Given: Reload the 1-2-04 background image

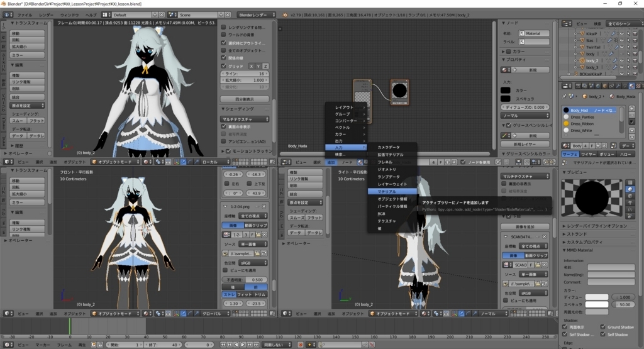Looking at the screenshot, I should point(264,254).
